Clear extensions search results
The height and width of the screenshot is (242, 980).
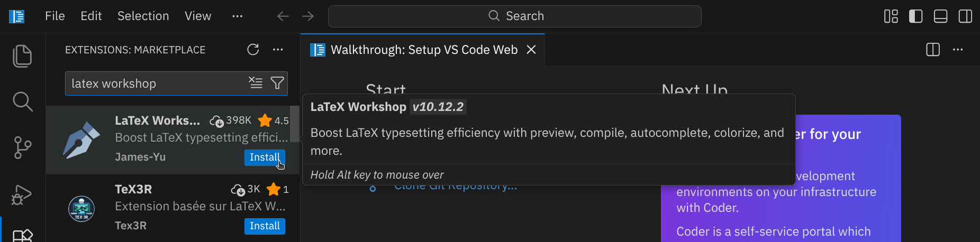(256, 83)
